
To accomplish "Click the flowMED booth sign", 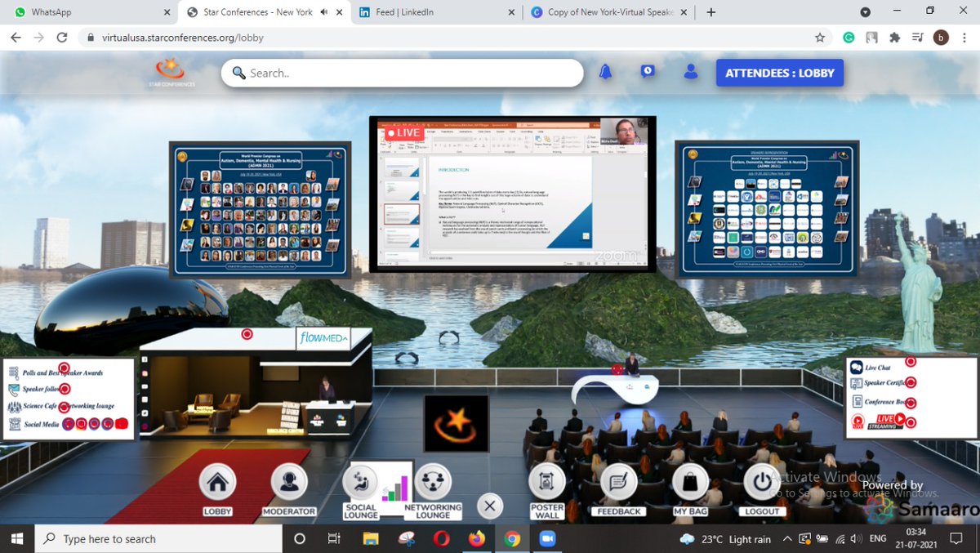I will (x=323, y=338).
